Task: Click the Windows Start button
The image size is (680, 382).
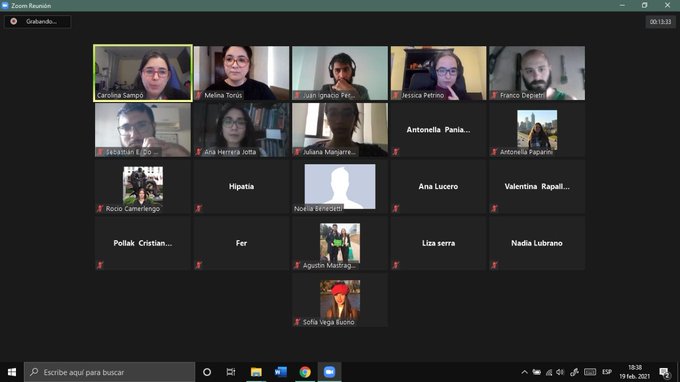Action: click(12, 372)
